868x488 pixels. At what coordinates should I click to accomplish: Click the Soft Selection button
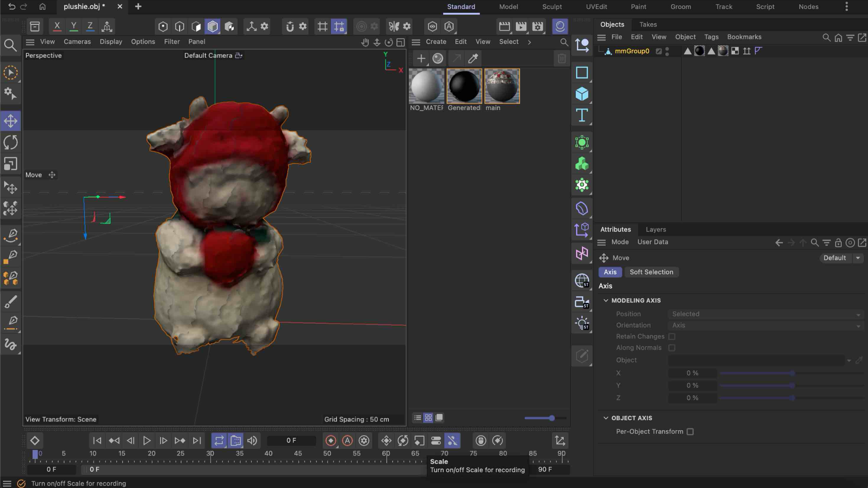coord(651,272)
